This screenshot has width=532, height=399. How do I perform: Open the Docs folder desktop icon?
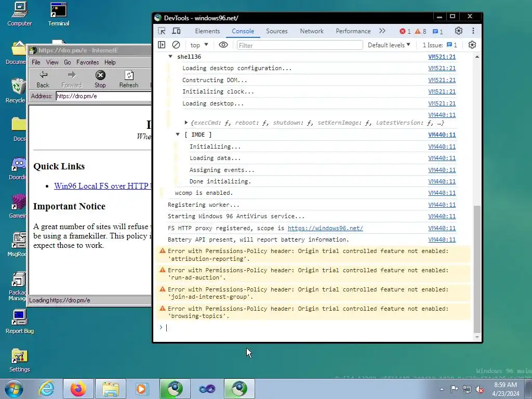click(x=19, y=129)
